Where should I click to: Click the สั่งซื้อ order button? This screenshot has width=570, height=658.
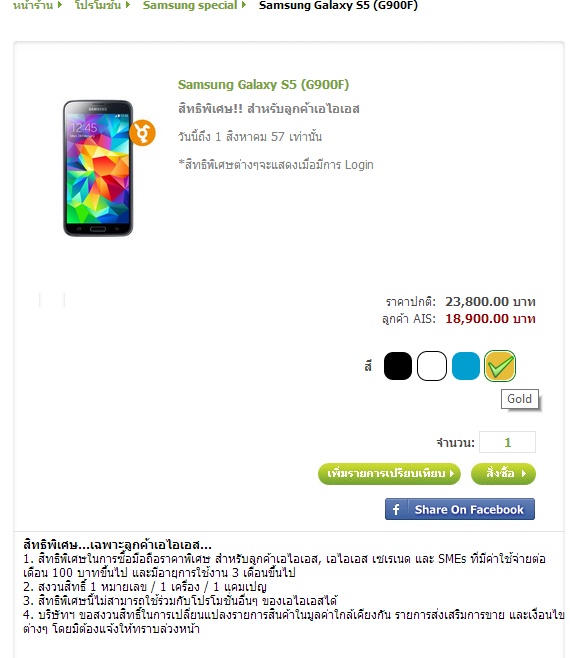click(503, 473)
